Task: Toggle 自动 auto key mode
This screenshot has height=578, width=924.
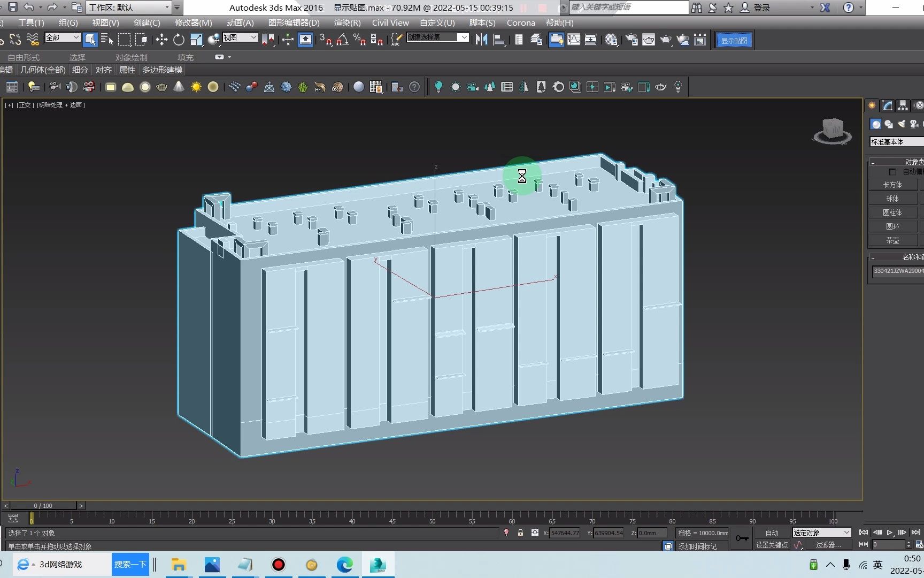Action: click(x=772, y=533)
